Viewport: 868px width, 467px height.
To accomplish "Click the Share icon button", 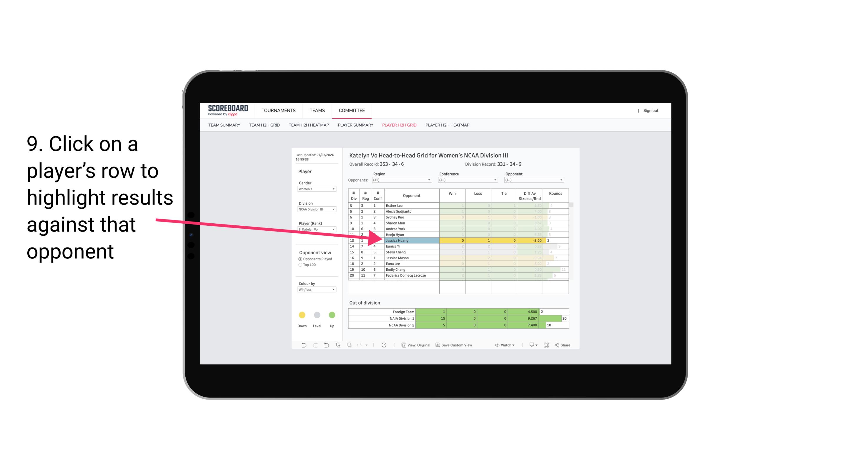I will [x=566, y=346].
